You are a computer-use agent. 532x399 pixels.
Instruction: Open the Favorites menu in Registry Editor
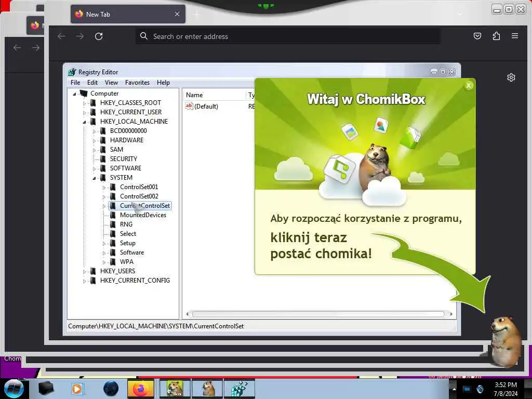[x=137, y=83]
